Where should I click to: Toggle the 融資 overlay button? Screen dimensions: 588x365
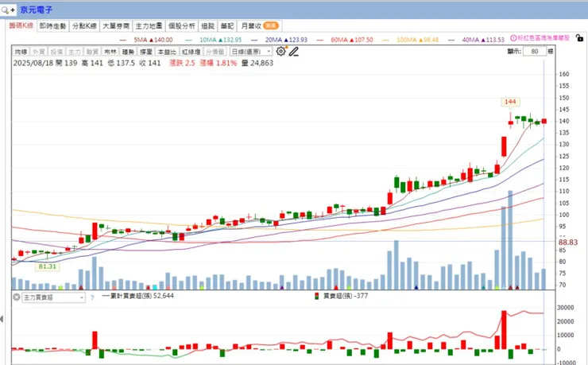92,52
